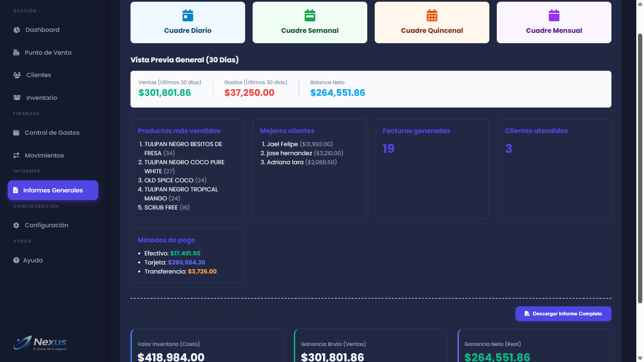This screenshot has height=362, width=644.
Task: Click the Inventario box icon
Action: [17, 98]
